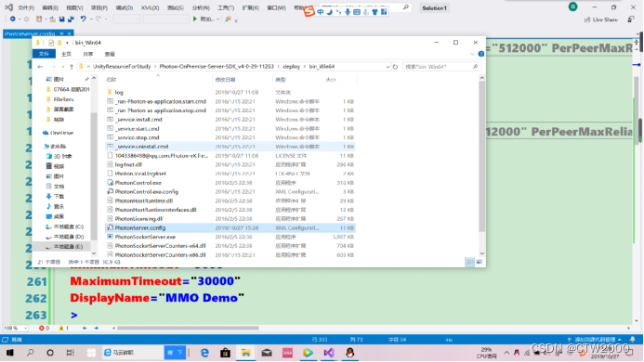Open the 工具(T) menu in Visual Studio
Viewport: 644px width, 362px height.
pos(226,7)
